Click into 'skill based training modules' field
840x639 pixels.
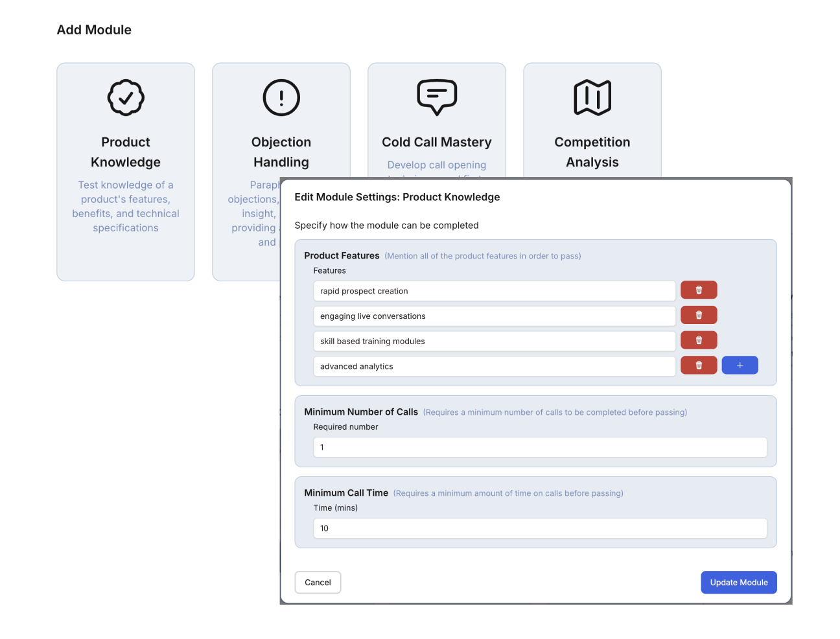click(494, 342)
